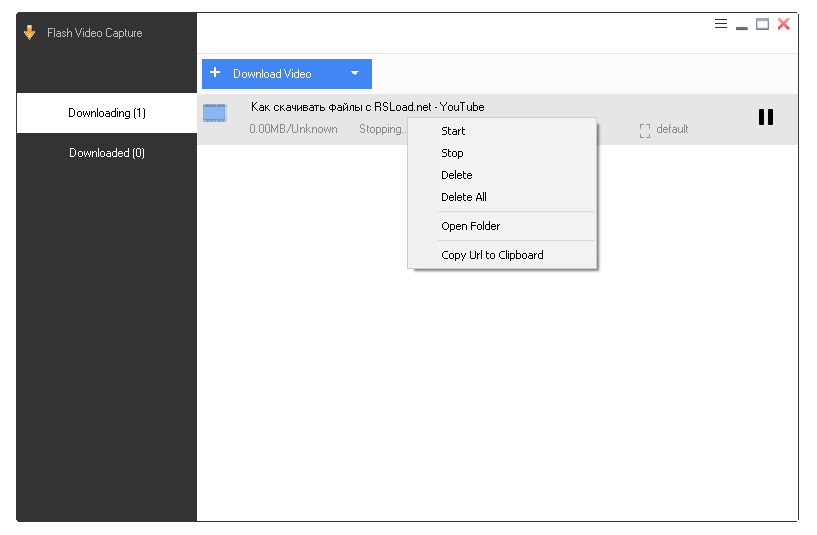Maximize the application window

[x=762, y=24]
